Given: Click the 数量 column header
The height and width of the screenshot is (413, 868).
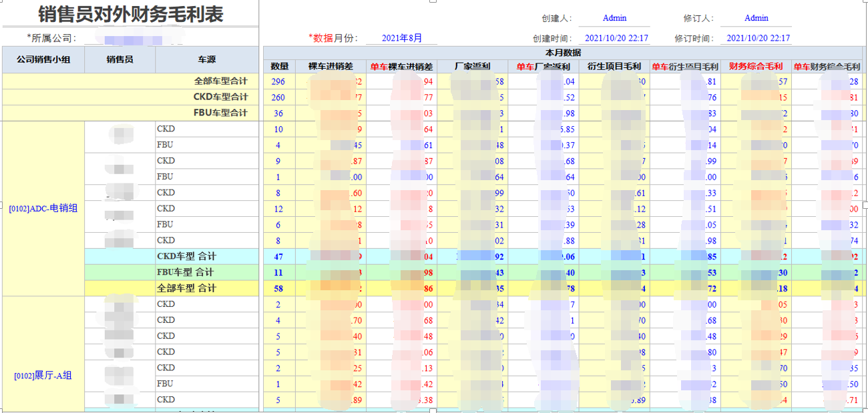Looking at the screenshot, I should (279, 66).
